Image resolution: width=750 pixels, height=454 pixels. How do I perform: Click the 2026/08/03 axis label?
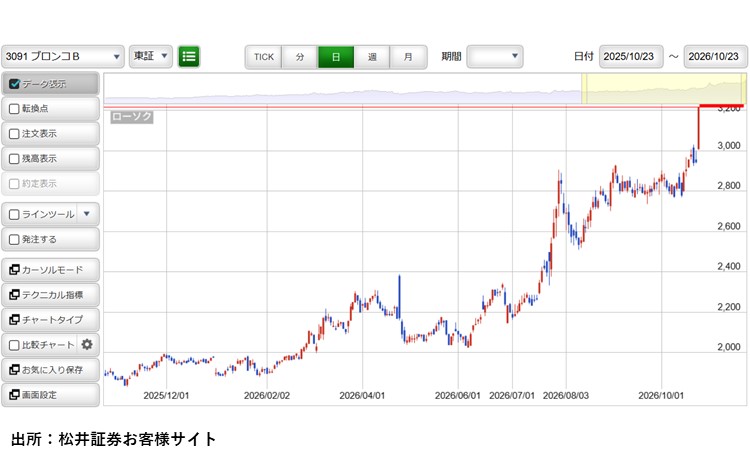pos(566,396)
